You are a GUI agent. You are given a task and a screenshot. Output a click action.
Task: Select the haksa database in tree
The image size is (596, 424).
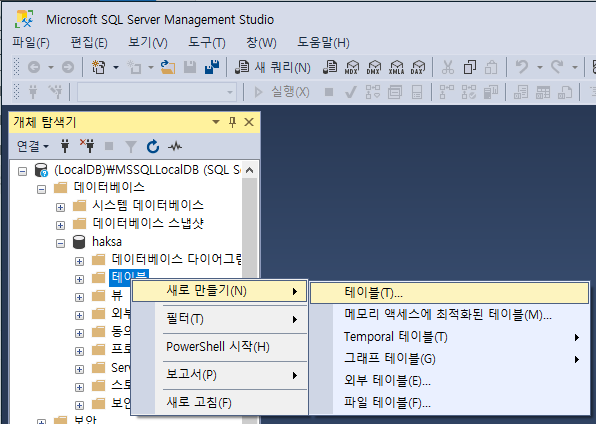(107, 242)
